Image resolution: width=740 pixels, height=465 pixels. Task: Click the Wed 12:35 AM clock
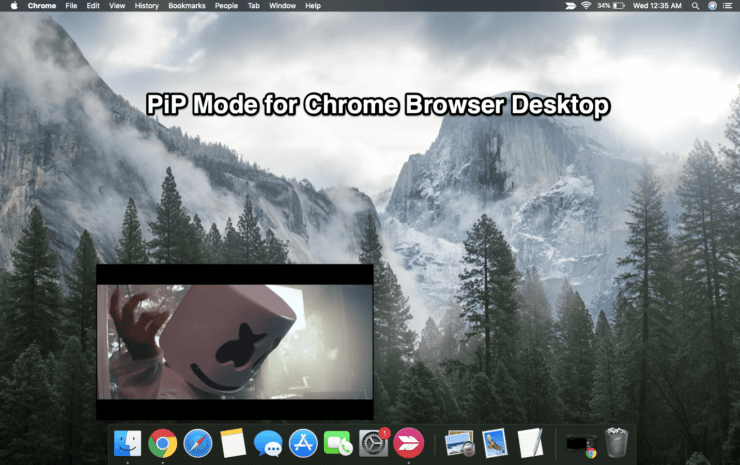(657, 6)
